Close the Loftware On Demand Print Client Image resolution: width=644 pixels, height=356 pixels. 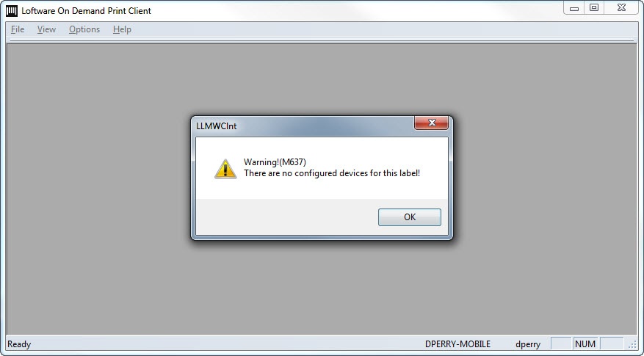(x=621, y=8)
